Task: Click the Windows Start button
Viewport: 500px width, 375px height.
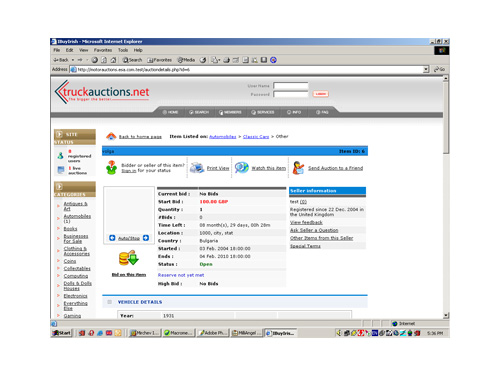Action: point(62,333)
